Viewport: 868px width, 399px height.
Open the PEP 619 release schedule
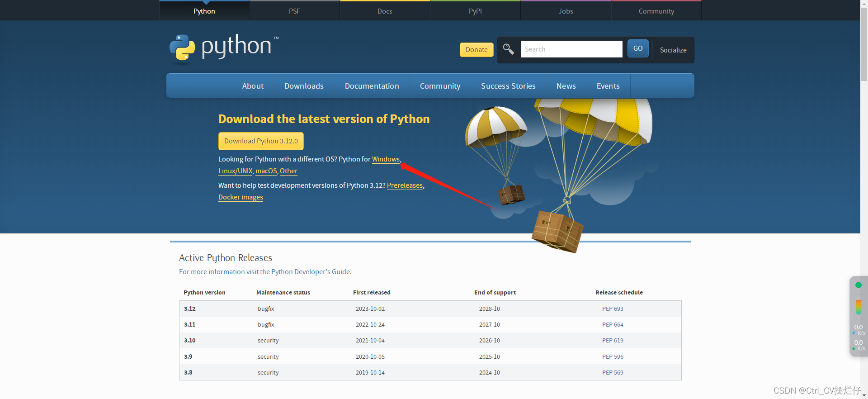(x=613, y=341)
